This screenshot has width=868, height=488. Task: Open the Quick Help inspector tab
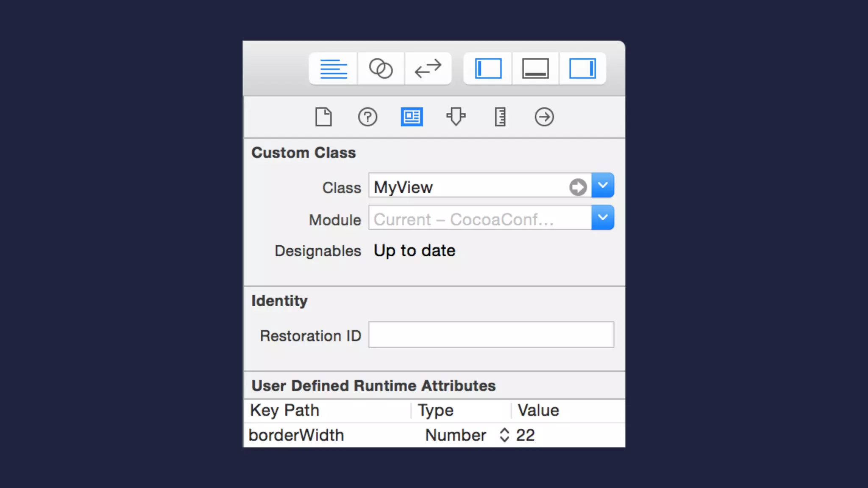click(x=367, y=117)
